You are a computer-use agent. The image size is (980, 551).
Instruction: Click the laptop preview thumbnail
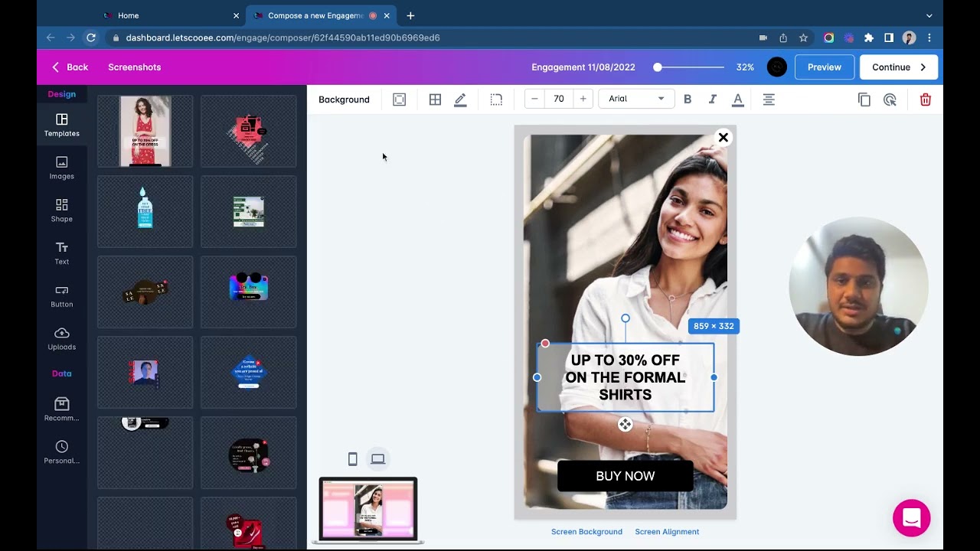point(368,510)
